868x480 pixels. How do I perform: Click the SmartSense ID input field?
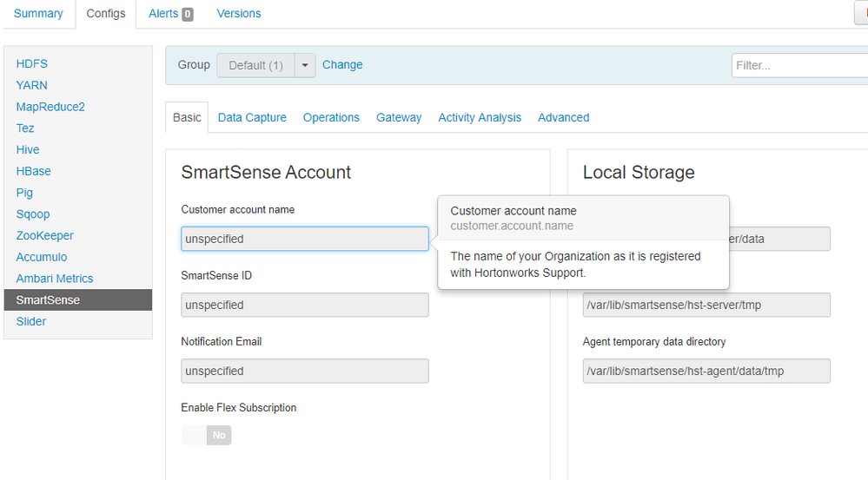[304, 305]
